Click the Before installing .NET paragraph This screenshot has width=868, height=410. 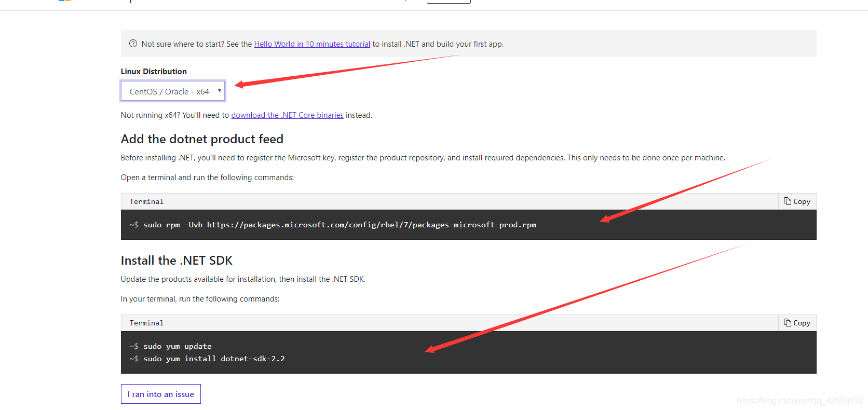[423, 158]
